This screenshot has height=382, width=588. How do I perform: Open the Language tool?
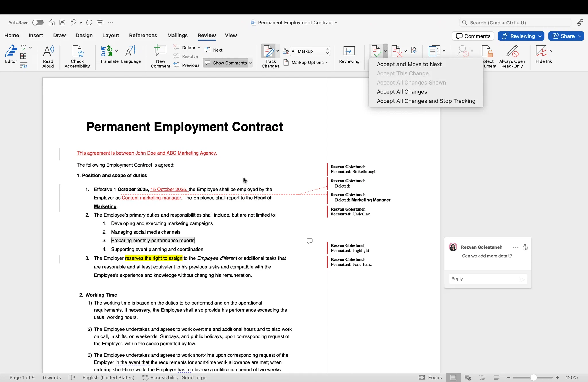point(131,54)
